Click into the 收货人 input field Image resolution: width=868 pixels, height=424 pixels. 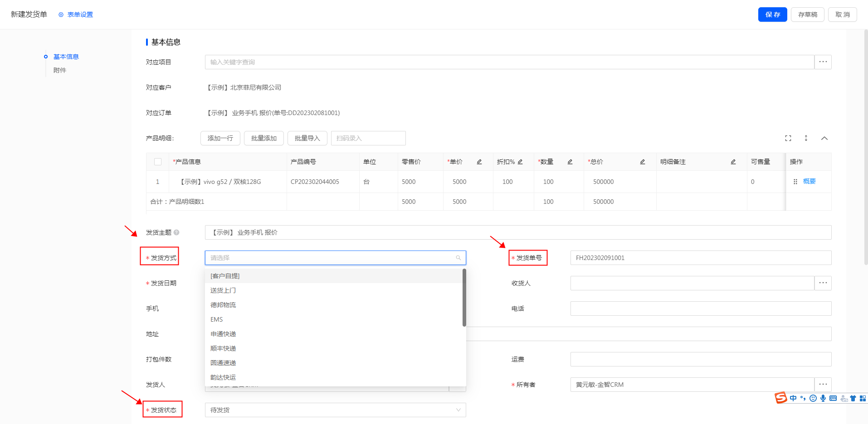[692, 283]
